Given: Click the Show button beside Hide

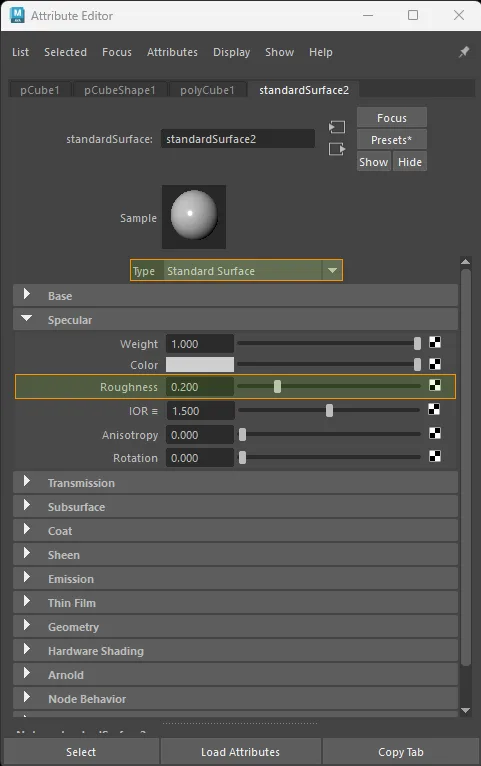Looking at the screenshot, I should [x=374, y=162].
